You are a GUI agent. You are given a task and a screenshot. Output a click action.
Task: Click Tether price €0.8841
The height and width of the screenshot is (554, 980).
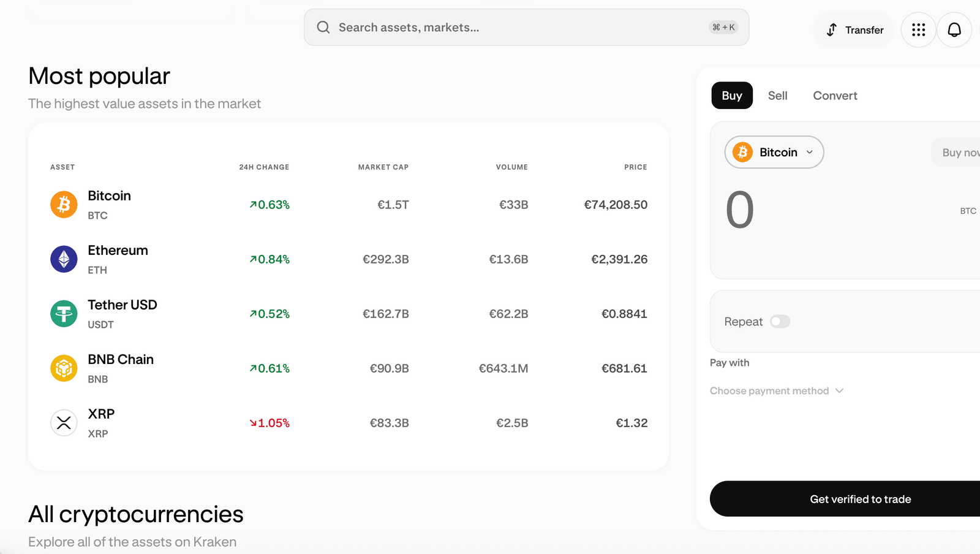click(x=624, y=314)
